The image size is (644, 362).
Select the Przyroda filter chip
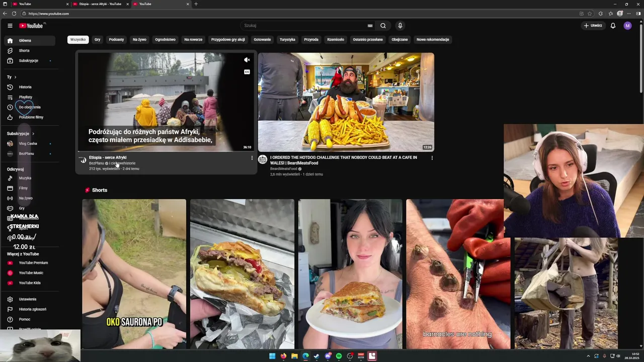311,40
